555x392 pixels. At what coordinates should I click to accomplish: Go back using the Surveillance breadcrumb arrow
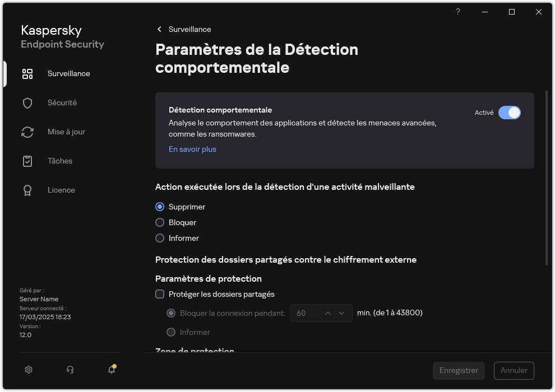tap(159, 29)
